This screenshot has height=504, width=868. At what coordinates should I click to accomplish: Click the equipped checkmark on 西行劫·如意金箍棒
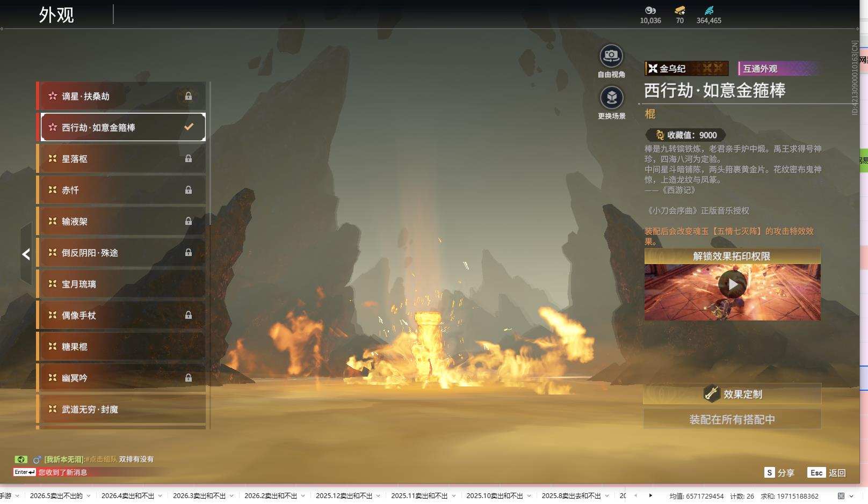click(189, 127)
